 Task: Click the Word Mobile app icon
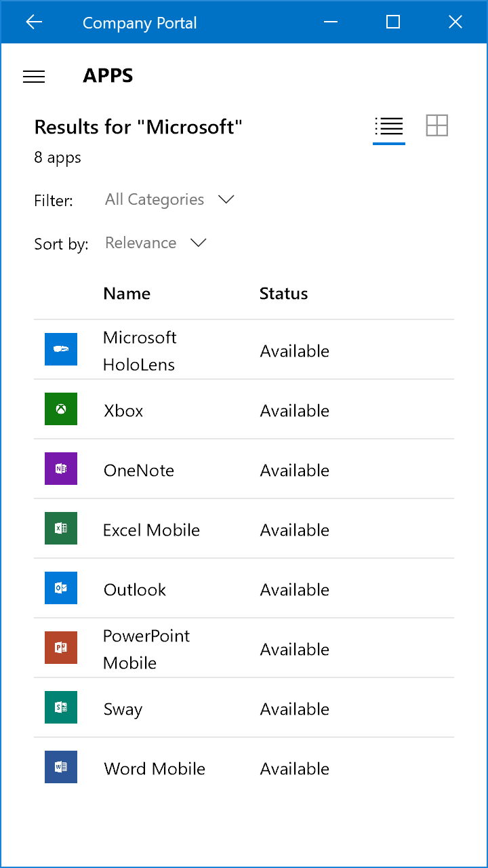pyautogui.click(x=61, y=767)
